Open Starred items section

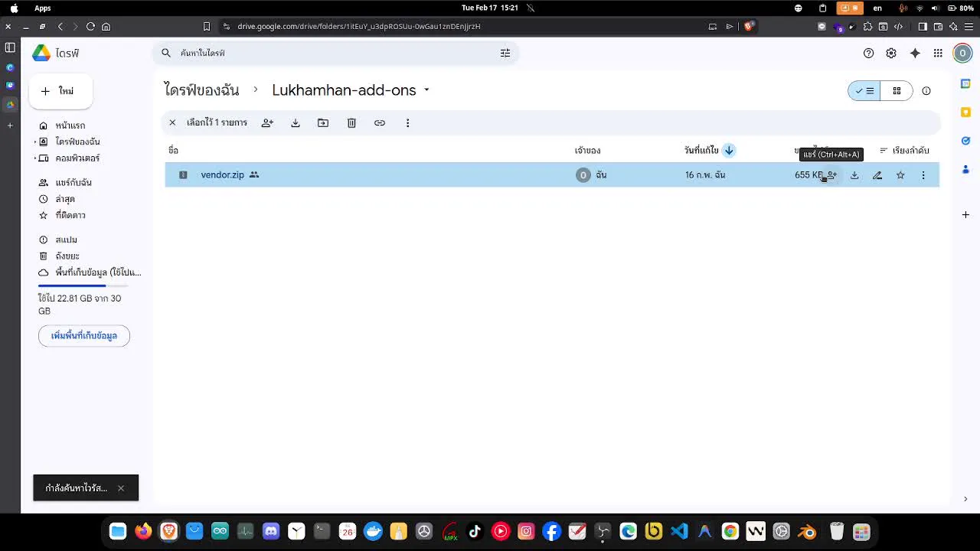tap(70, 215)
